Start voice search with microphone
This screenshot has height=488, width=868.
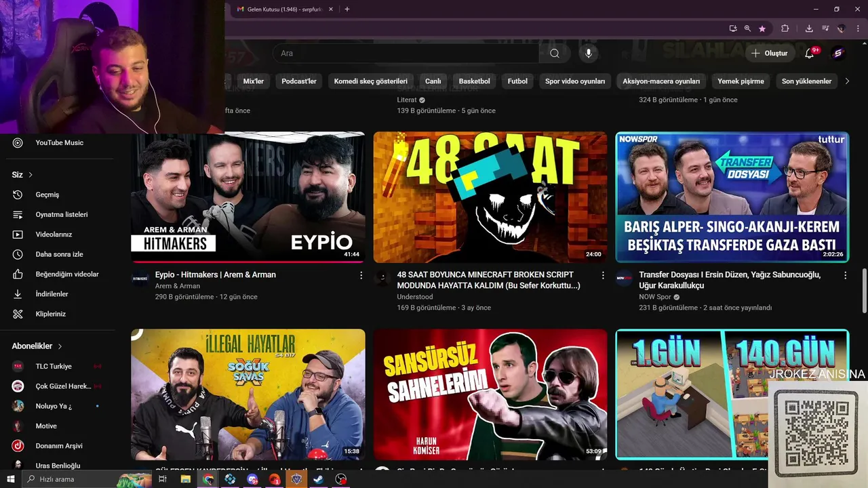(589, 54)
